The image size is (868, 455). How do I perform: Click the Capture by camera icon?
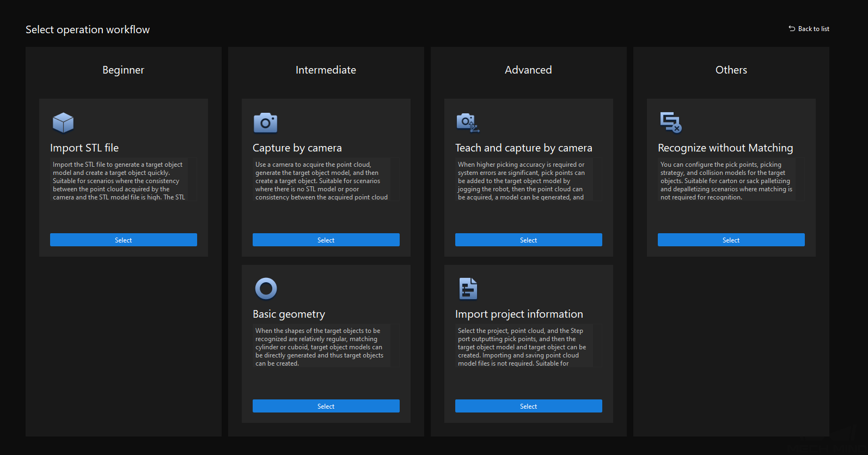click(265, 123)
